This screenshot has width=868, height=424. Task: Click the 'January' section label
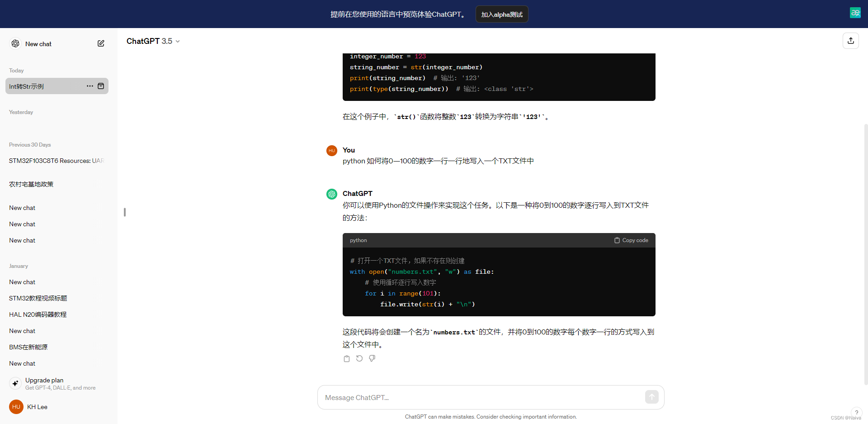pyautogui.click(x=19, y=266)
